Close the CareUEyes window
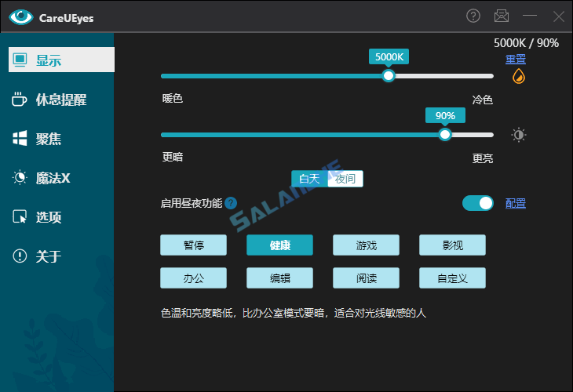Screen dimensions: 573x392 (558, 16)
